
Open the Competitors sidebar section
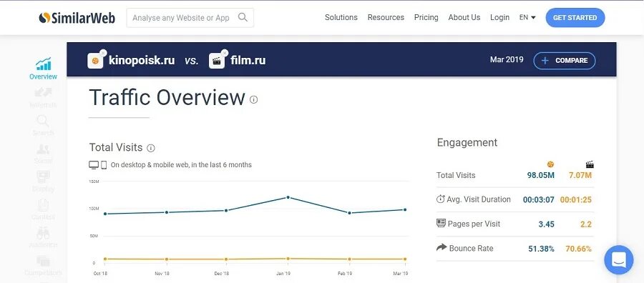(x=43, y=265)
